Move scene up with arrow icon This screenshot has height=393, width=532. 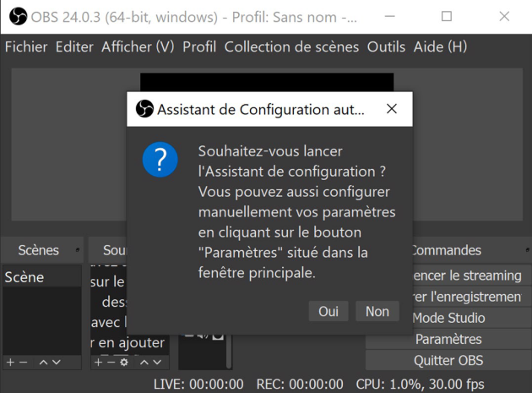(43, 362)
